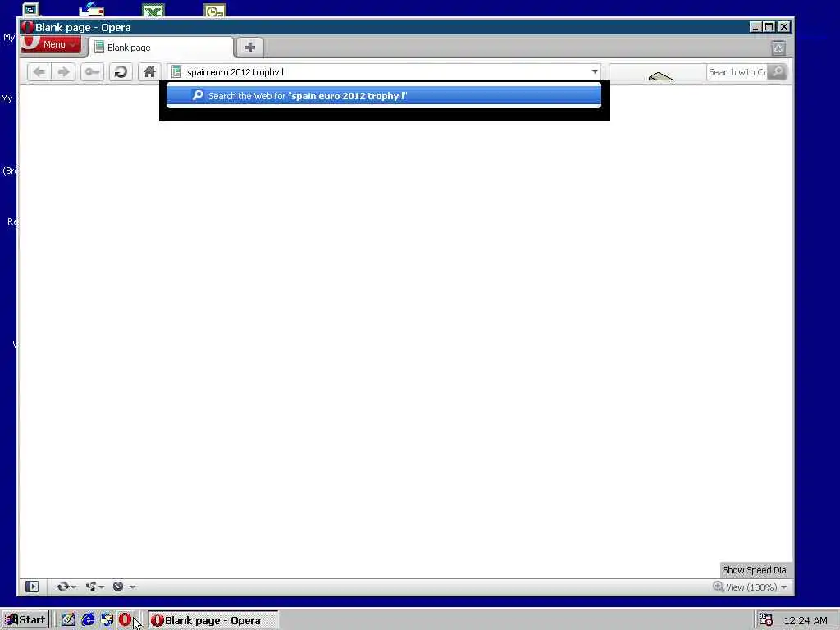Toggle the side panel button
Viewport: 840px width, 630px height.
pyautogui.click(x=32, y=587)
